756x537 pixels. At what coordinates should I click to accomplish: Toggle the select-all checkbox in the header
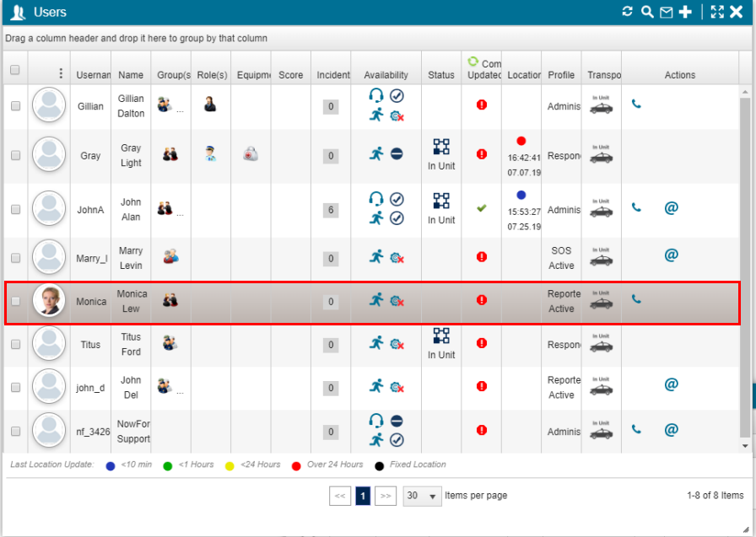click(15, 71)
